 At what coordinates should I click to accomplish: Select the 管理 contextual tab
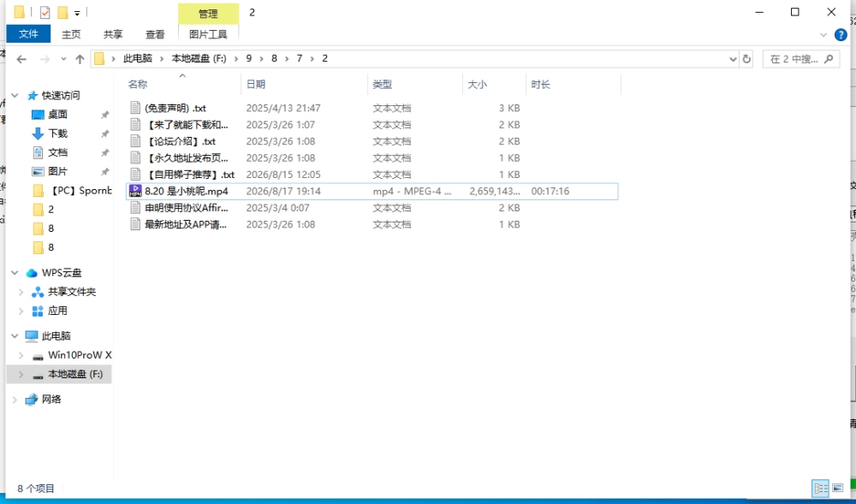209,14
